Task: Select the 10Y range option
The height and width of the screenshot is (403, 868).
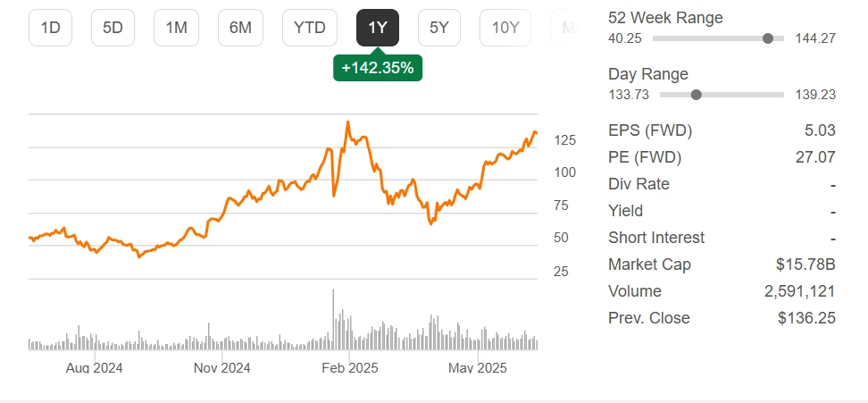Action: pyautogui.click(x=505, y=28)
